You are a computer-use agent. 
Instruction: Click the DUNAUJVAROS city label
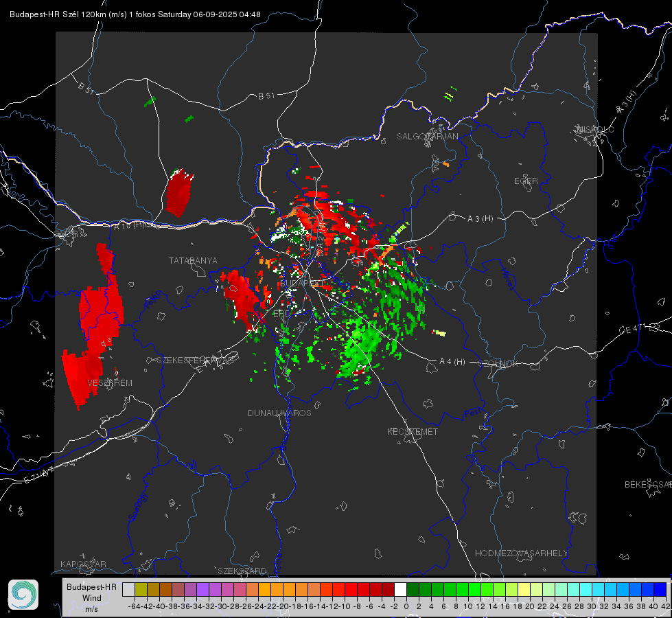(x=279, y=413)
